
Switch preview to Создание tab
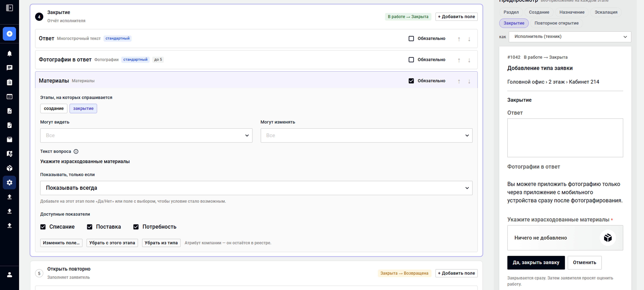click(539, 12)
